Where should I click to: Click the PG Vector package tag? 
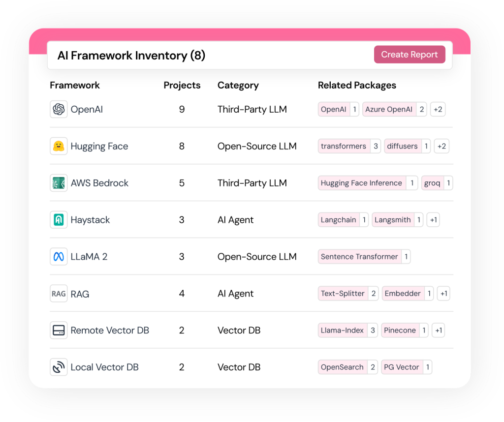pos(401,367)
